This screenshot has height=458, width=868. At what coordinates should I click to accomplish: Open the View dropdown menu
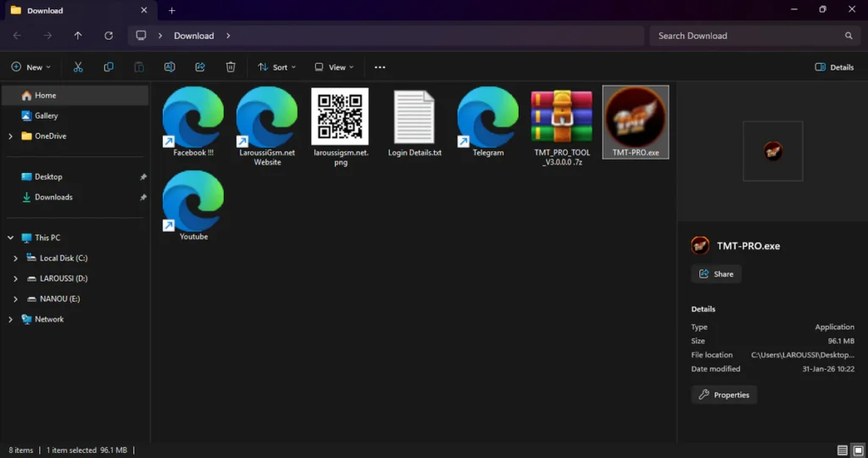334,67
